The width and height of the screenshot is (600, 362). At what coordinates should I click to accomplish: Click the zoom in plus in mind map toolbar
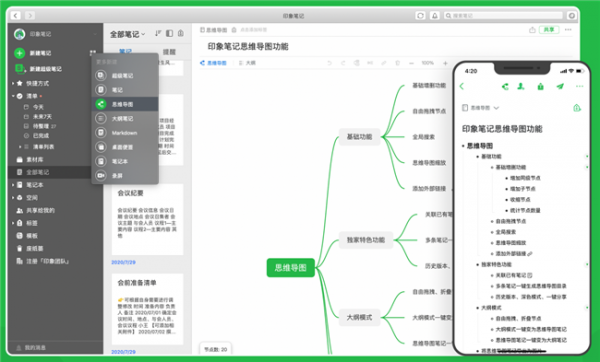pos(445,63)
